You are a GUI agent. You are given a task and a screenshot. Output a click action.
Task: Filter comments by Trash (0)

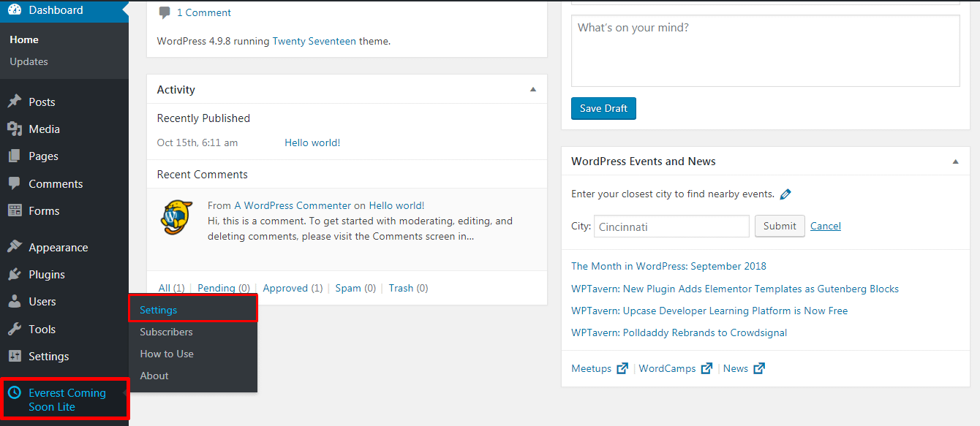coord(408,288)
